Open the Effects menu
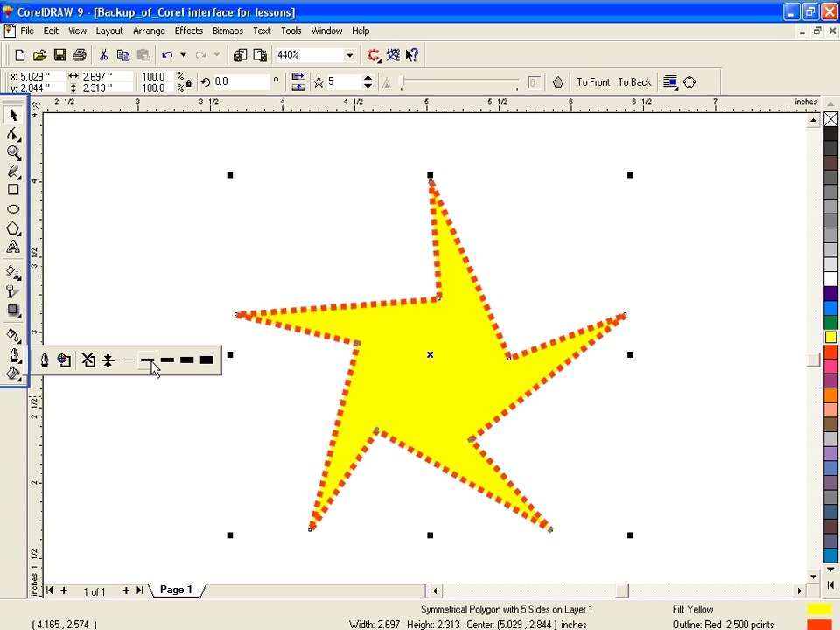 click(189, 31)
